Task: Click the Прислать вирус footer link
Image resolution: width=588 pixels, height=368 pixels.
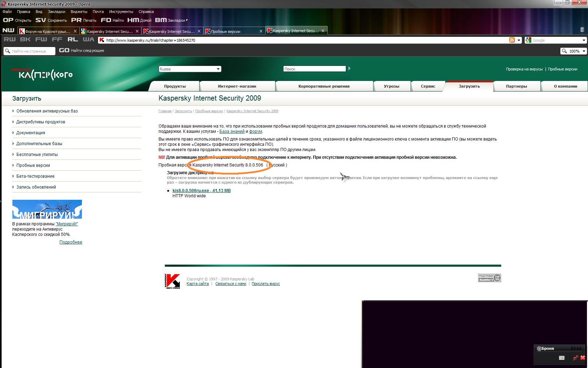Action: coord(266,284)
